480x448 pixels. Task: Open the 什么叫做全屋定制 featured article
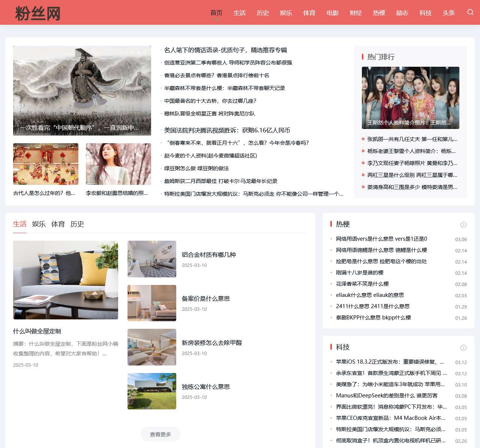point(37,331)
